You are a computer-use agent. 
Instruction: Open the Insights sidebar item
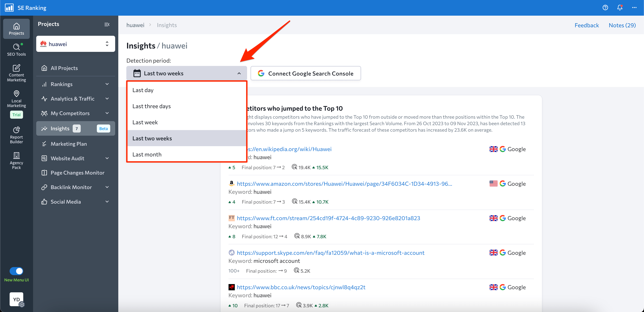tap(76, 128)
